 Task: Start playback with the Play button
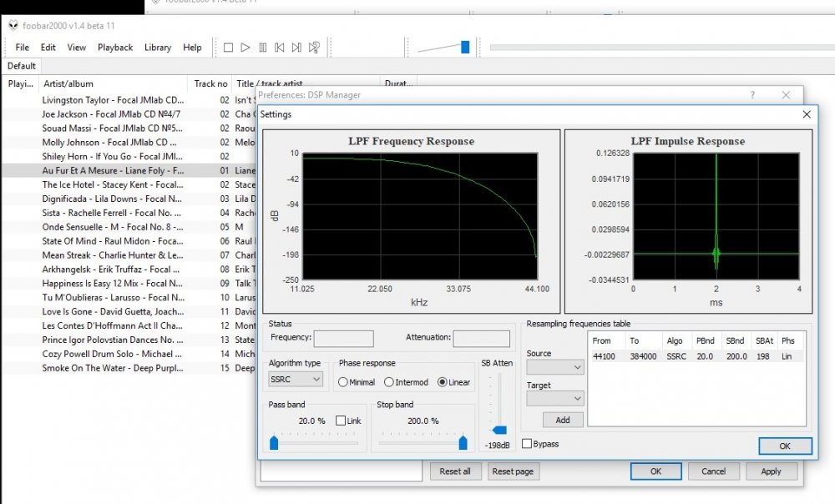tap(245, 48)
